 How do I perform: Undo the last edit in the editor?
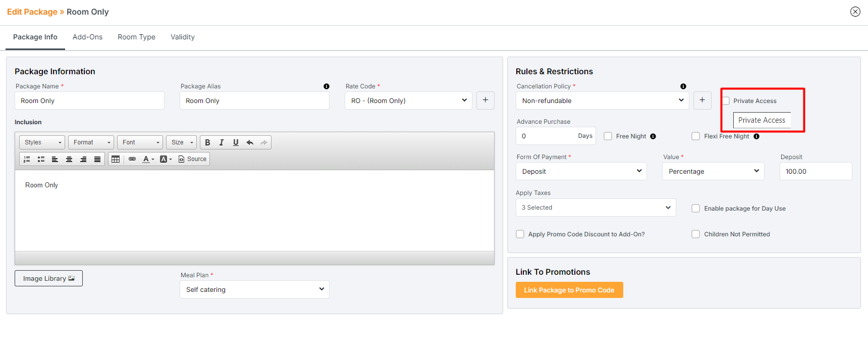250,142
